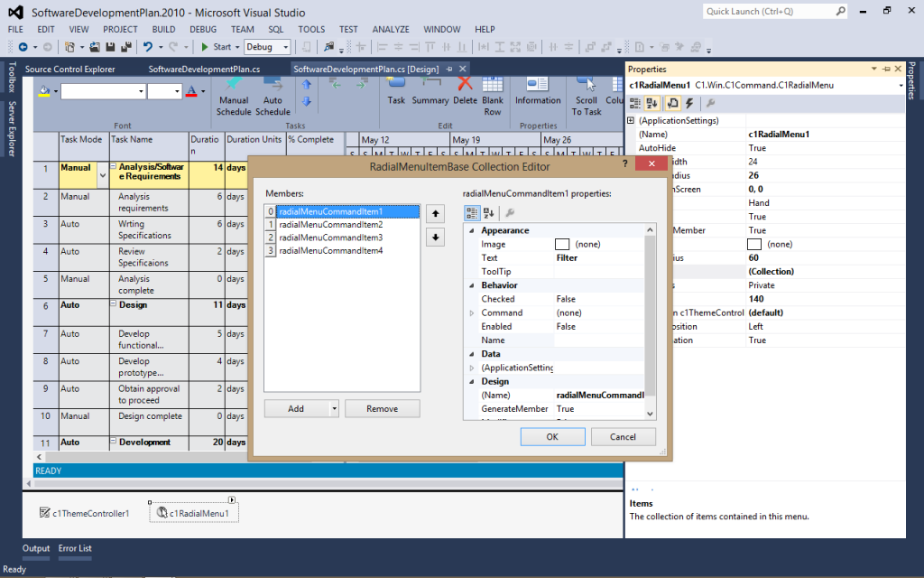Click the Information properties icon

coord(538,84)
